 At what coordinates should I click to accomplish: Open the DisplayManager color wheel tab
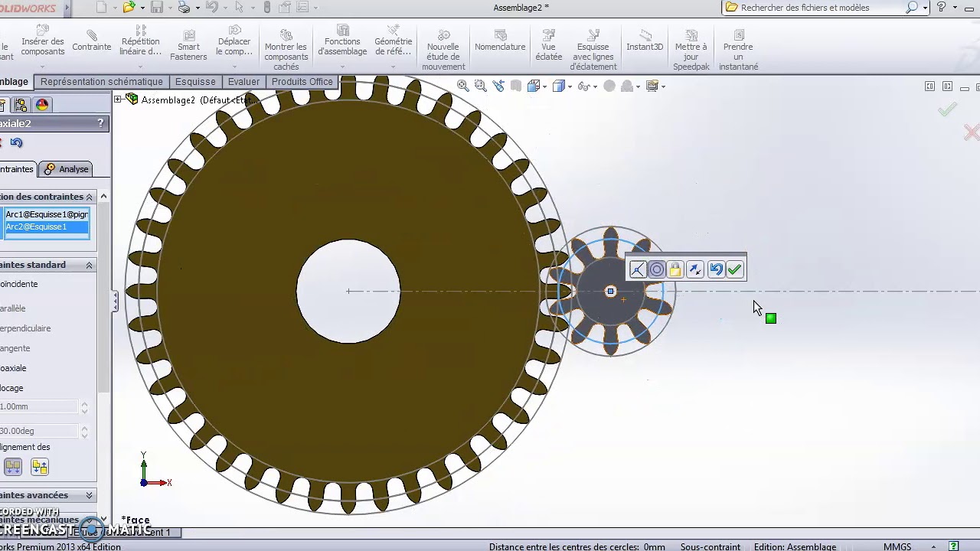click(x=42, y=105)
